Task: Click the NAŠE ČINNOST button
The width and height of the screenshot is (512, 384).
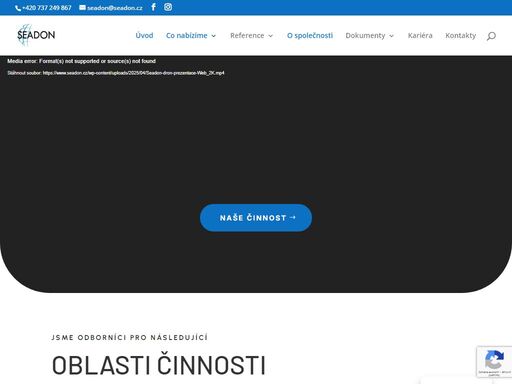Action: click(x=256, y=218)
